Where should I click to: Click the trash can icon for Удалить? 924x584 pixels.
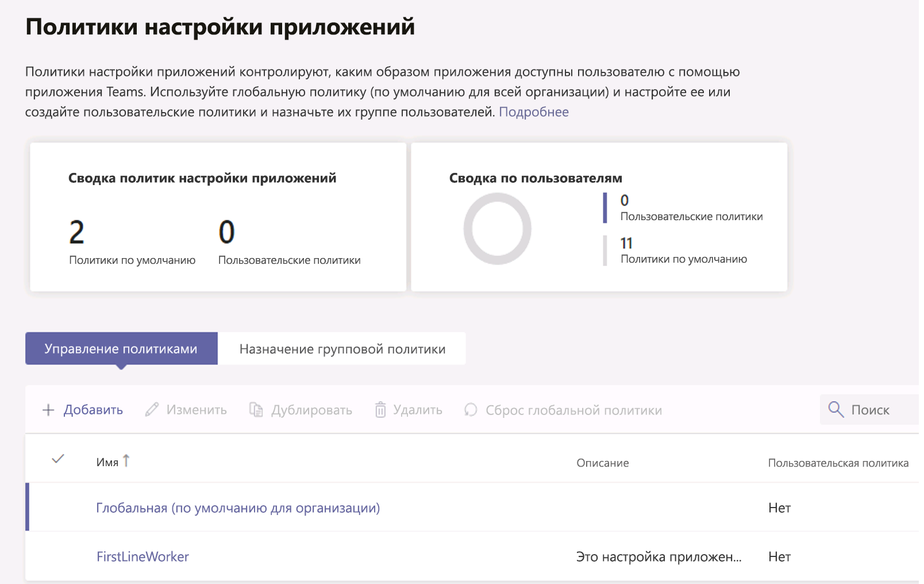[x=380, y=409]
